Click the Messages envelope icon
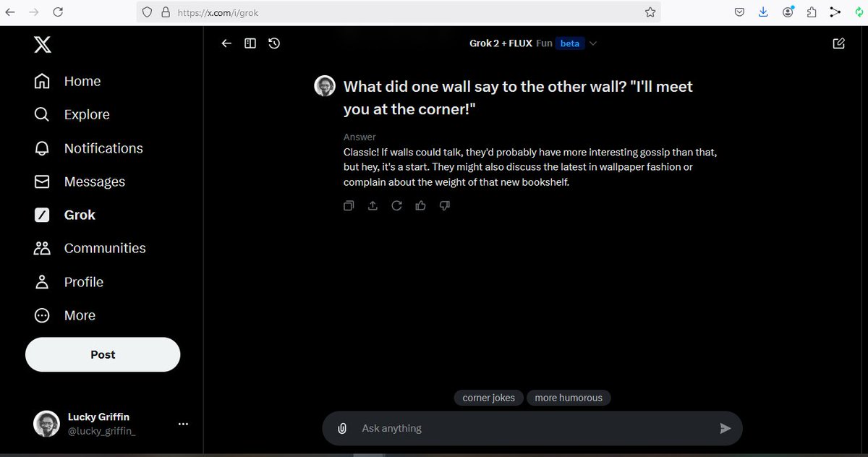Screen dimensions: 868x457 42,181
